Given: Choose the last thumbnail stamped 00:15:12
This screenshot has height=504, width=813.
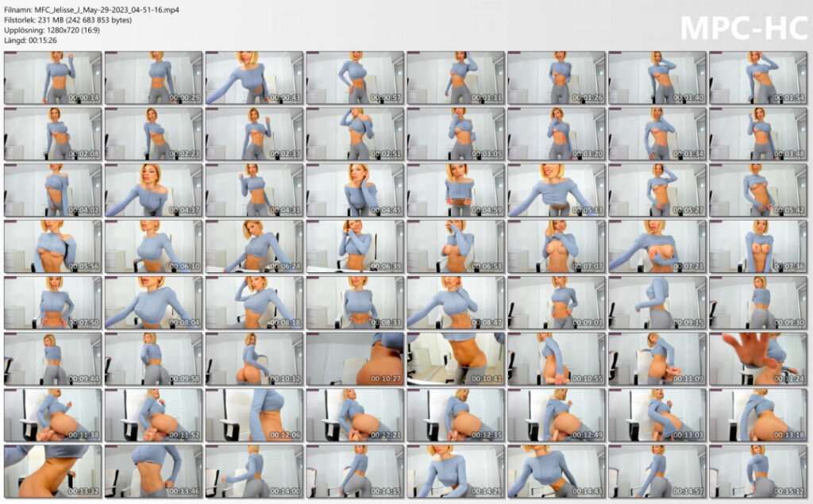Looking at the screenshot, I should click(758, 471).
